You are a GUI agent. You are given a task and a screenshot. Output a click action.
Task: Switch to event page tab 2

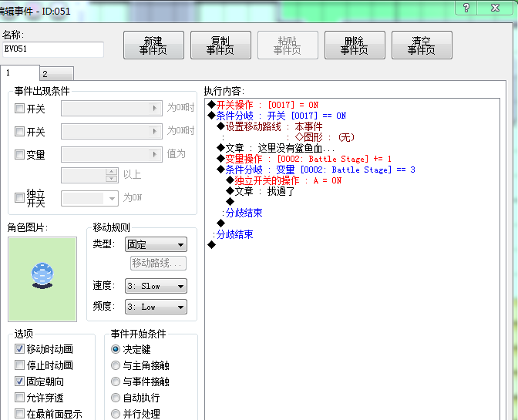56,74
